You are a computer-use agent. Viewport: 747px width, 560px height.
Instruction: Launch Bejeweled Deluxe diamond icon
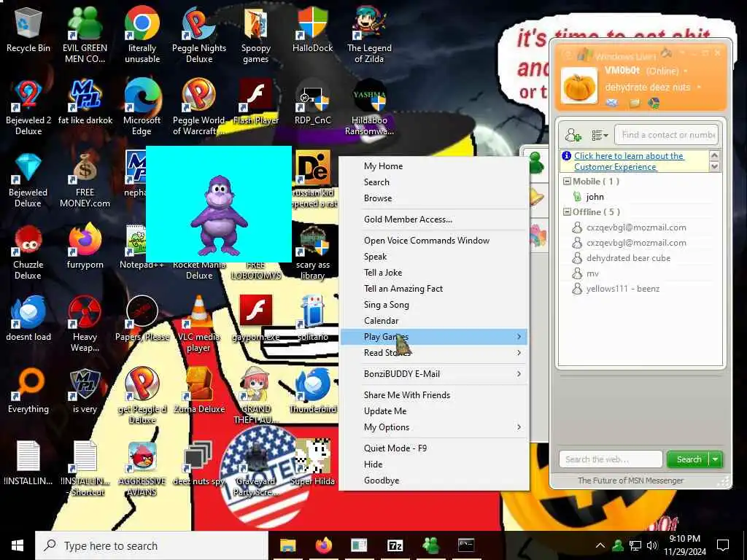tap(28, 180)
